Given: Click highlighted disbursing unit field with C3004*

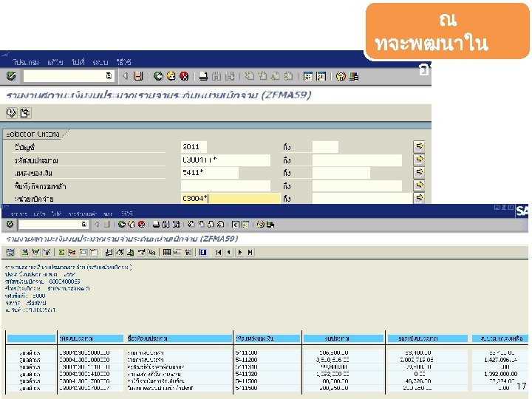Looking at the screenshot, I should [231, 199].
